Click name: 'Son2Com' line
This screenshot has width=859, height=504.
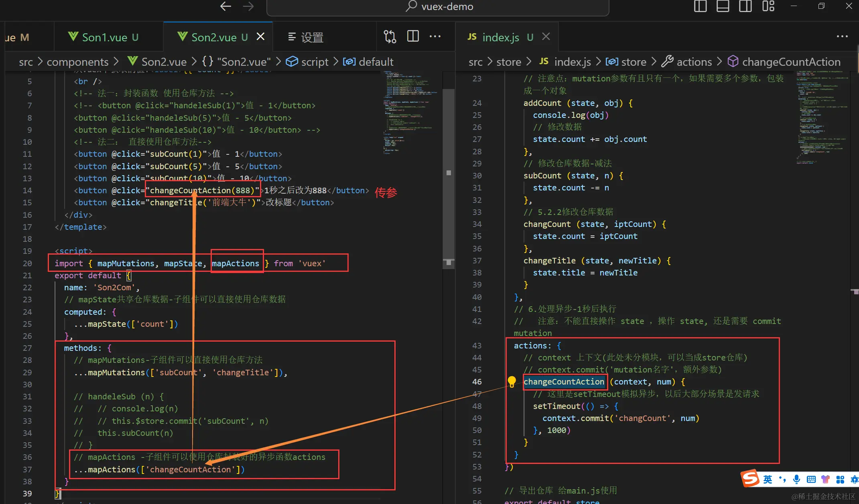click(102, 287)
